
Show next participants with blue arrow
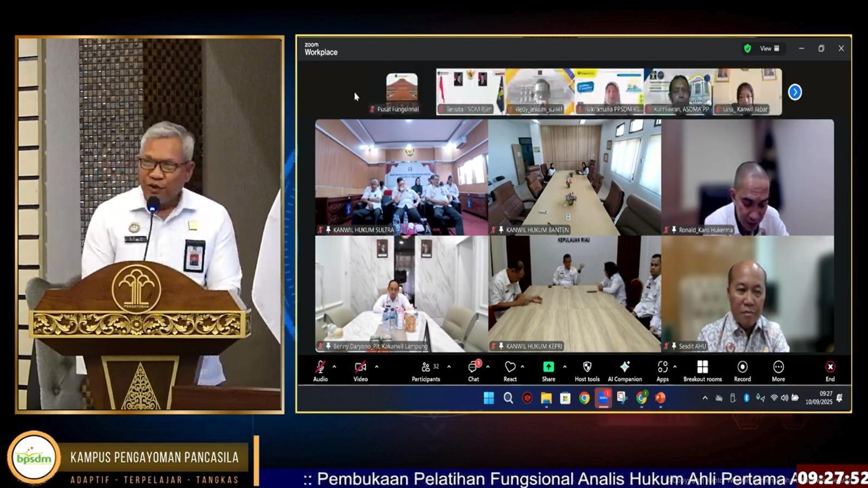795,92
